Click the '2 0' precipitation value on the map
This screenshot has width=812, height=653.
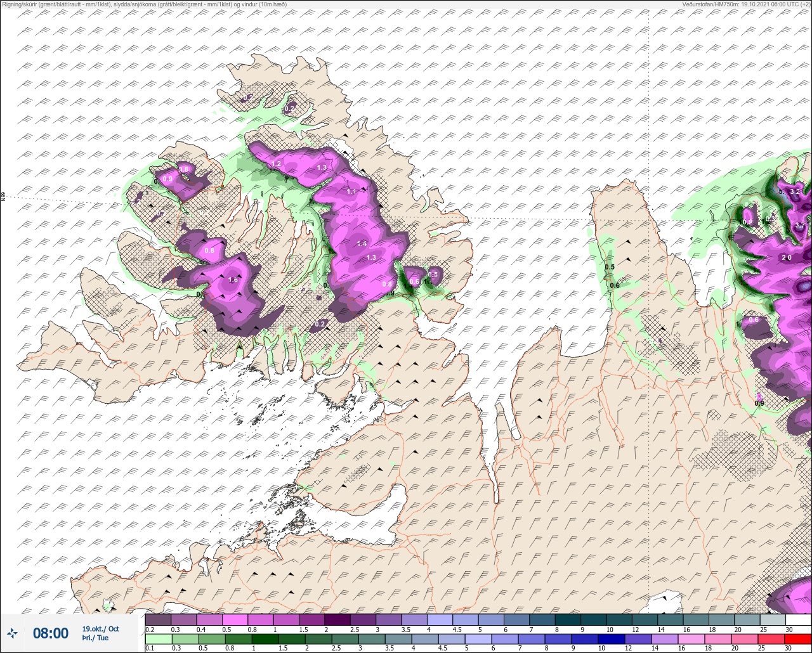click(786, 257)
